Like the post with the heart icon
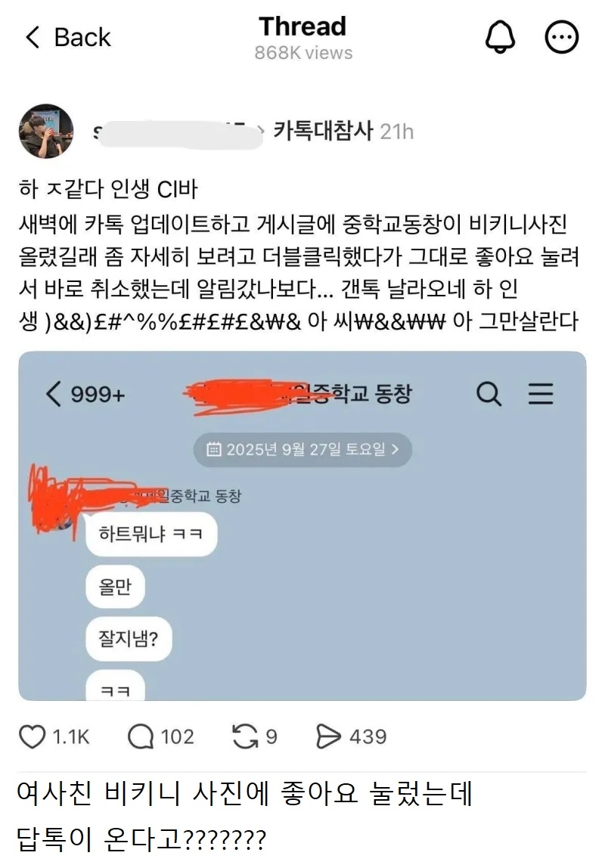This screenshot has width=605, height=868. point(32,736)
